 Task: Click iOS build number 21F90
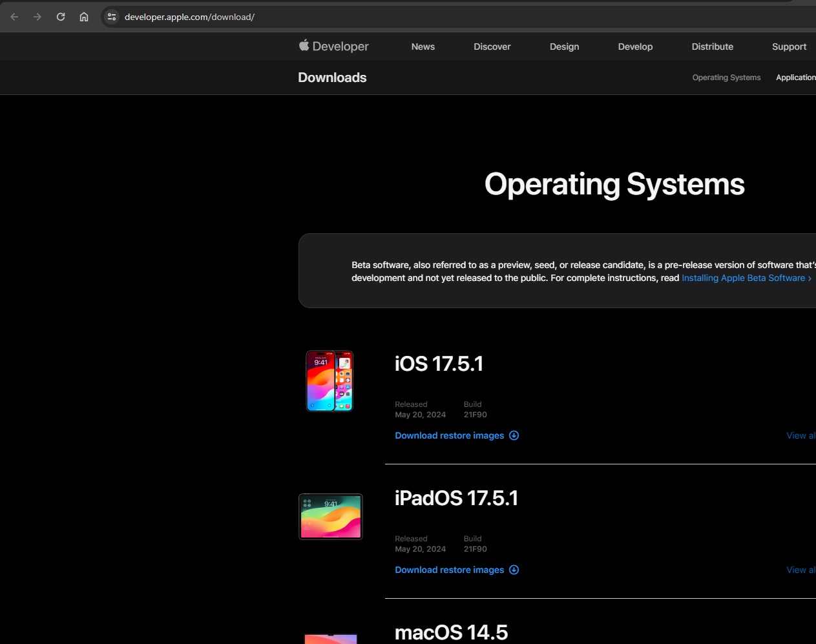click(476, 415)
